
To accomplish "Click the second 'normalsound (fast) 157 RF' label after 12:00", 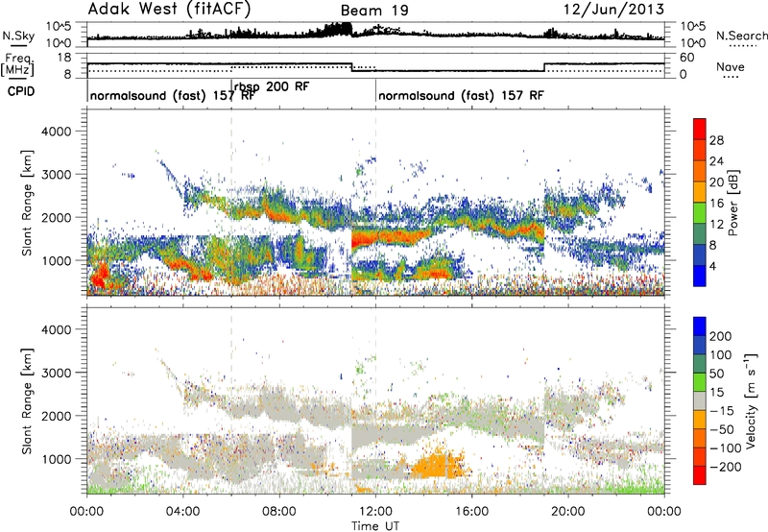I will pyautogui.click(x=461, y=95).
